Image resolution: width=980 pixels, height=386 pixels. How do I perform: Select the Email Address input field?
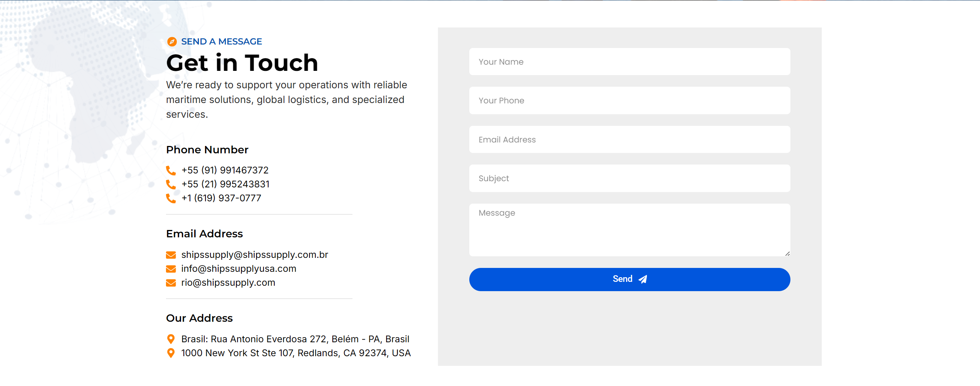point(629,139)
